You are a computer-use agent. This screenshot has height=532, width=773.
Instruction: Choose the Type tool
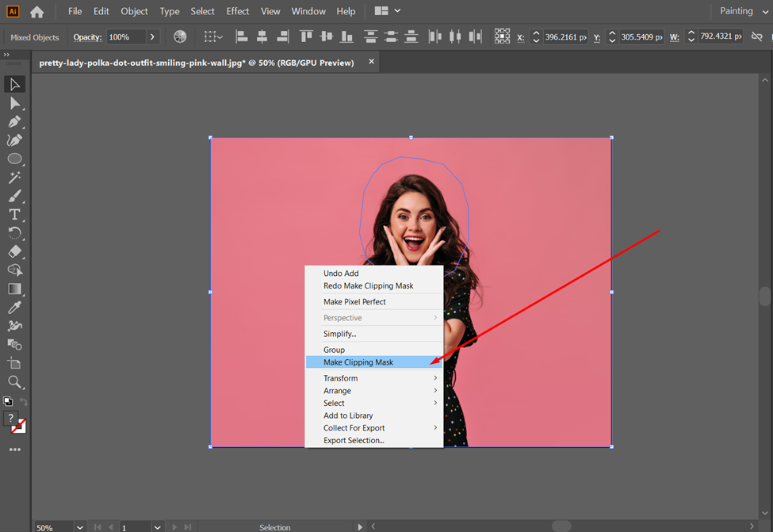(14, 215)
